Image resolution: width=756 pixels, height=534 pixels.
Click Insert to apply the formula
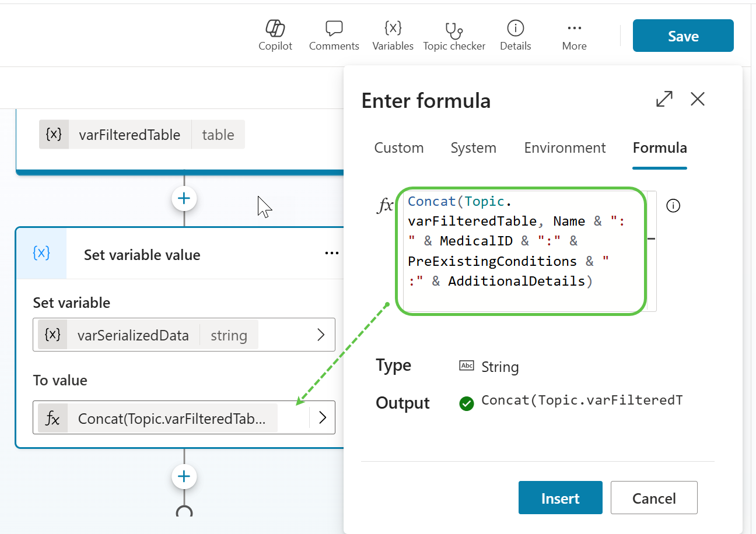point(560,498)
